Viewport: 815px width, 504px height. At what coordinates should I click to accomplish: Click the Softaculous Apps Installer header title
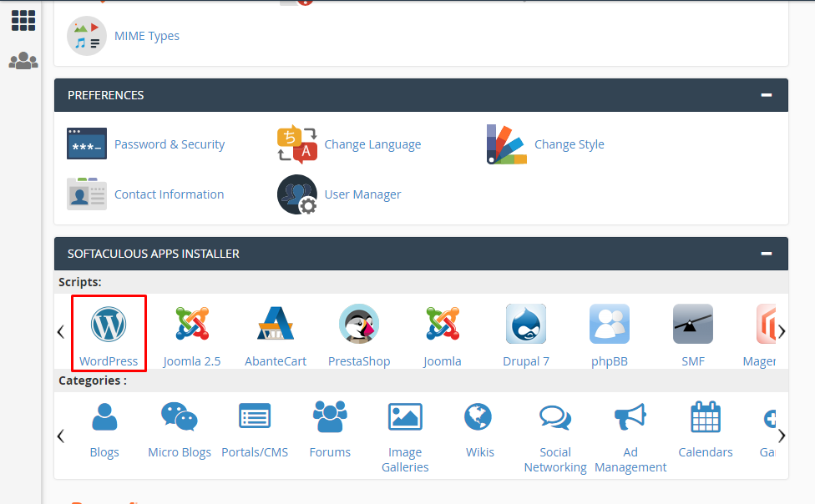tap(154, 254)
